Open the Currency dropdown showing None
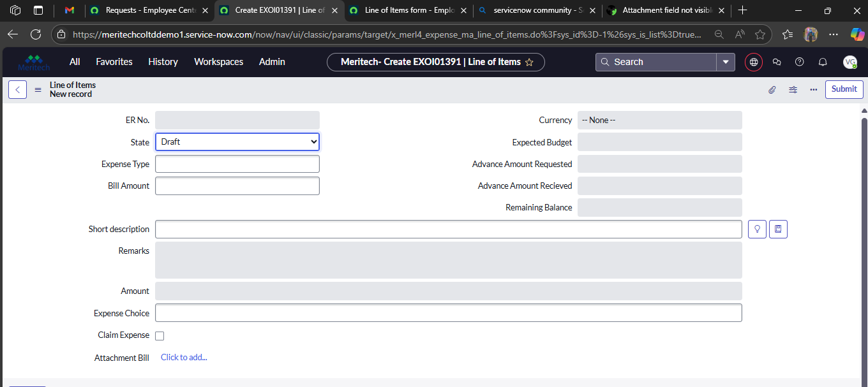The width and height of the screenshot is (868, 387). coord(660,120)
